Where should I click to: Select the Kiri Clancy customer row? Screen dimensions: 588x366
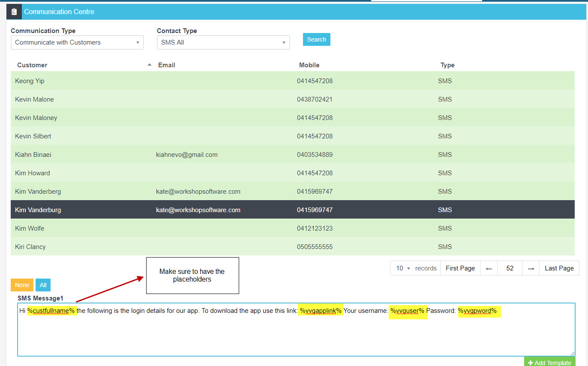click(293, 246)
